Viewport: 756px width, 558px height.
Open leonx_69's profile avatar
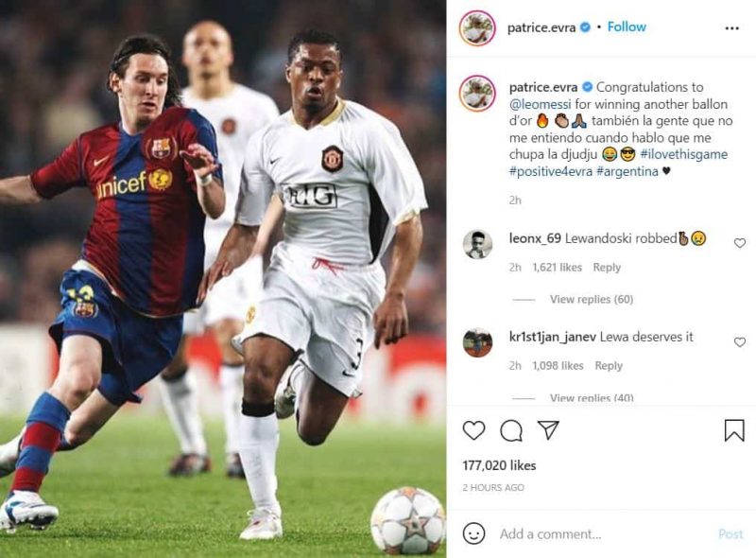[x=477, y=244]
